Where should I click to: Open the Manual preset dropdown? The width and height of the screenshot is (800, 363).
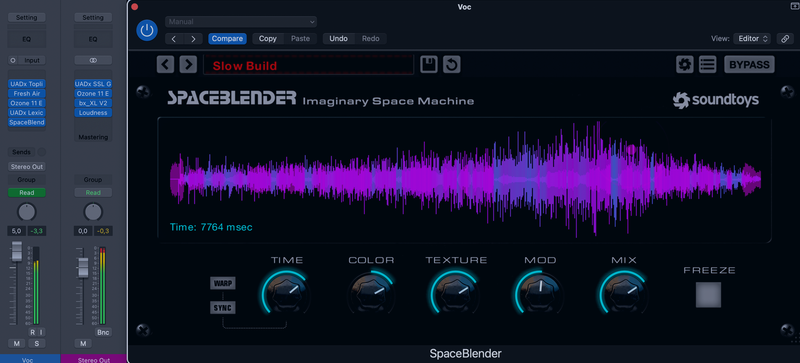point(241,22)
